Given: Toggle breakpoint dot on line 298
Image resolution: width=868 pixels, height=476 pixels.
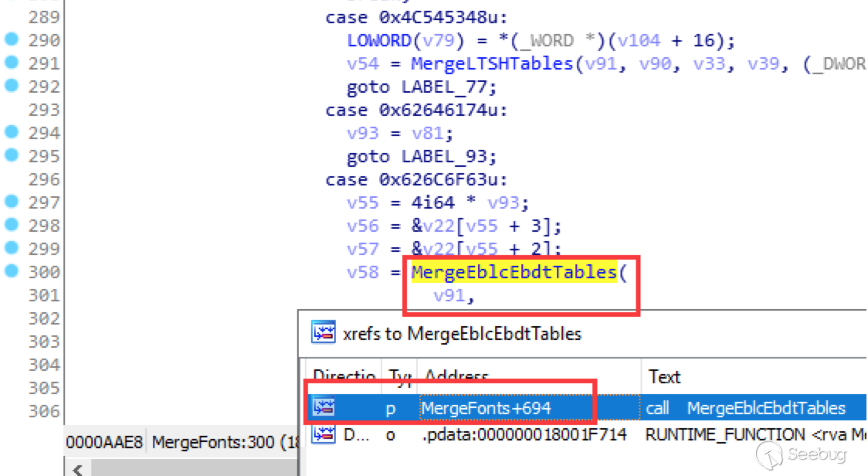Looking at the screenshot, I should pyautogui.click(x=12, y=224).
